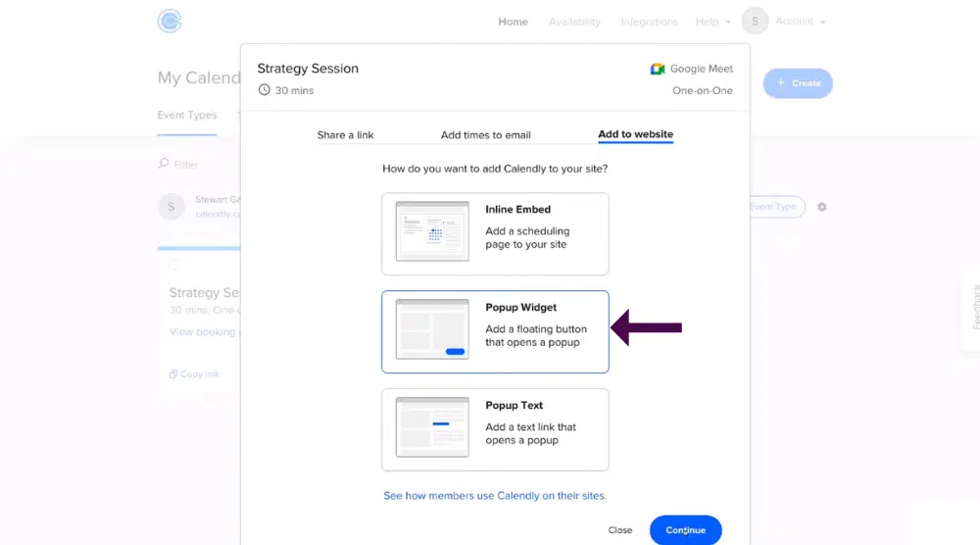Click the Calendly logo icon
Viewport: 980px width, 545px height.
pyautogui.click(x=170, y=22)
